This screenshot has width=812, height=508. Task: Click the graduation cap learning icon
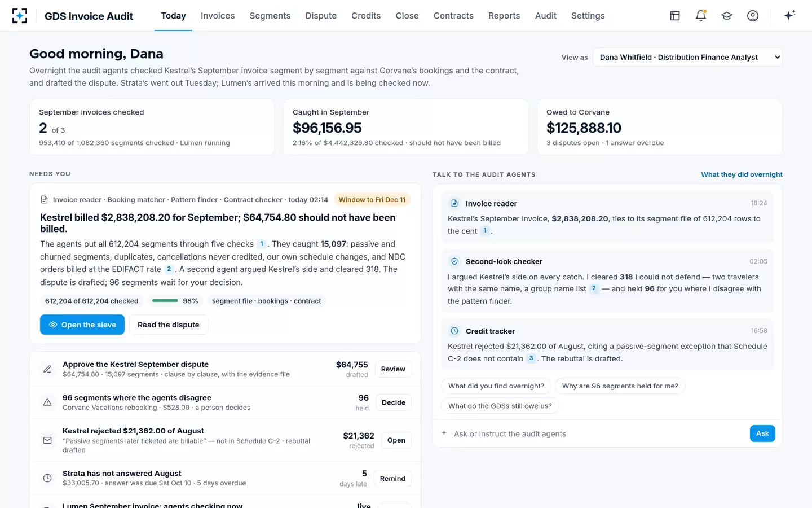pyautogui.click(x=727, y=16)
